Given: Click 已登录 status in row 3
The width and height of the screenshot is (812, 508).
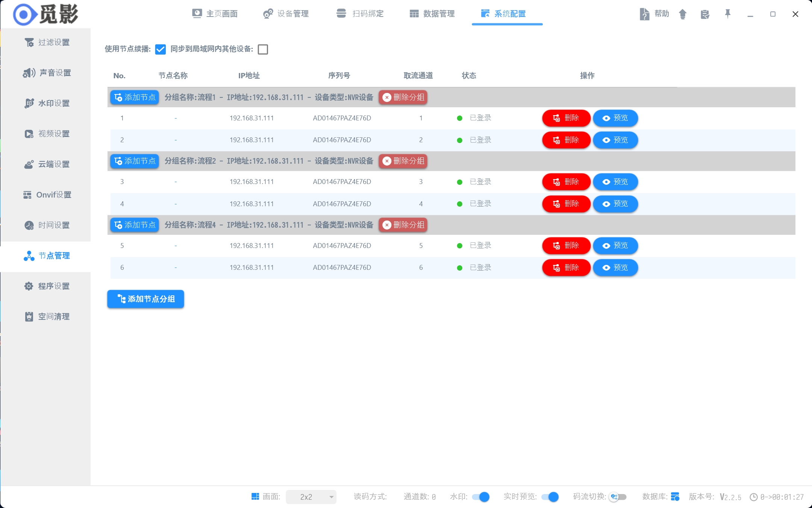Looking at the screenshot, I should point(480,182).
